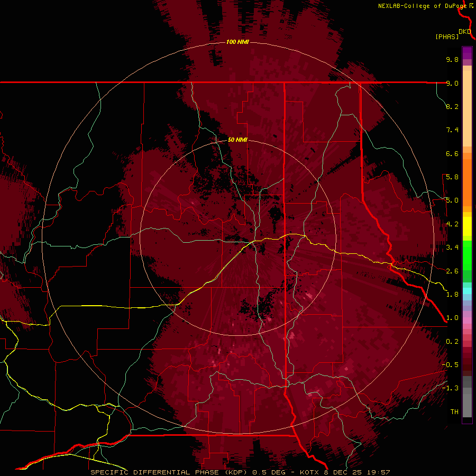The image size is (476, 476).
Task: Select the yellow segment of the color bar
Action: [x=467, y=226]
